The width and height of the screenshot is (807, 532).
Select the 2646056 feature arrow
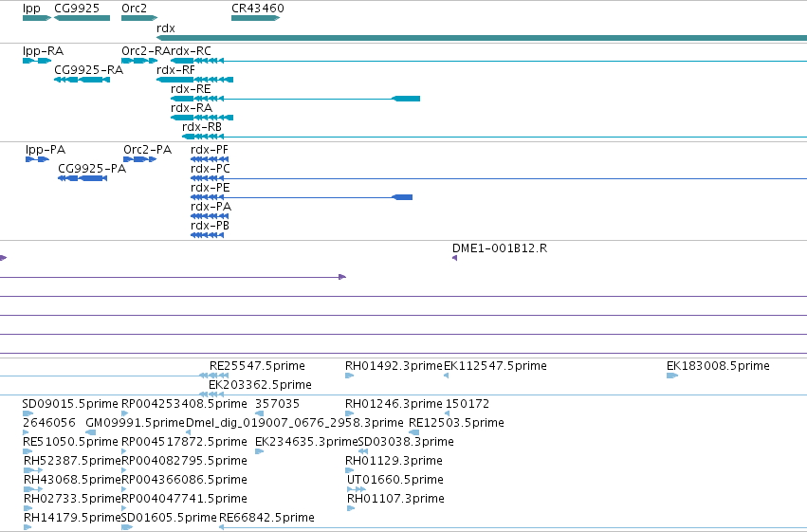[26, 432]
